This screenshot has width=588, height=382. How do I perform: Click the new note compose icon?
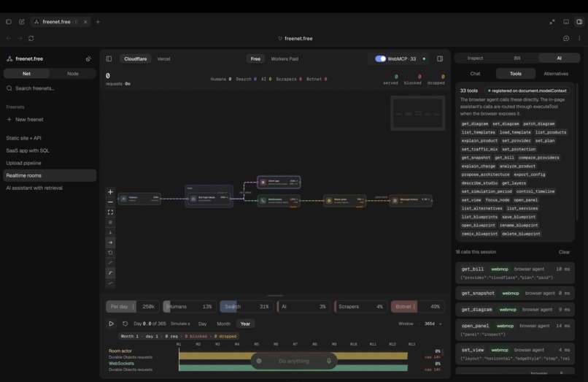click(x=22, y=22)
